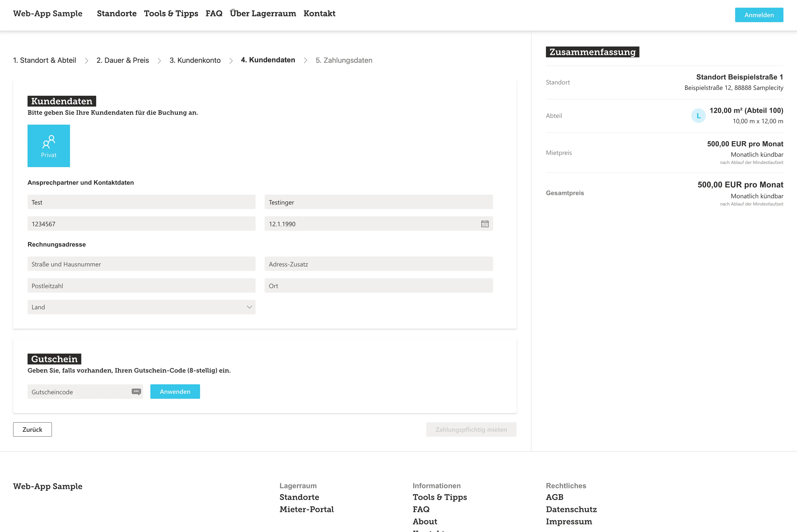Click the Zurück button
The image size is (797, 532).
pyautogui.click(x=33, y=429)
